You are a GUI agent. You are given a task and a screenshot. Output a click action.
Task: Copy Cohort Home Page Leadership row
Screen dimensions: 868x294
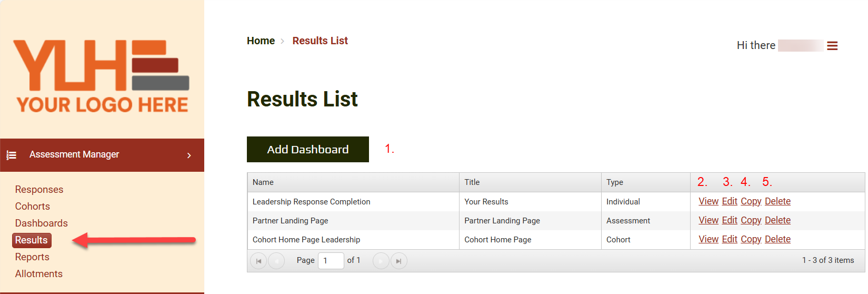coord(751,239)
